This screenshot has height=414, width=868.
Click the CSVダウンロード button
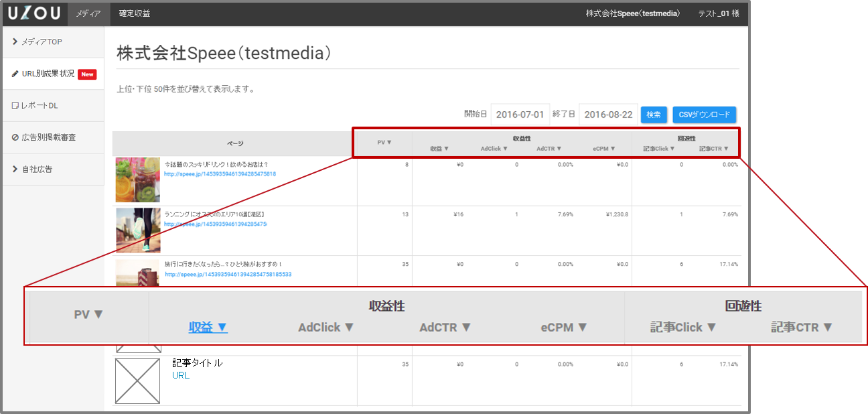(x=704, y=115)
